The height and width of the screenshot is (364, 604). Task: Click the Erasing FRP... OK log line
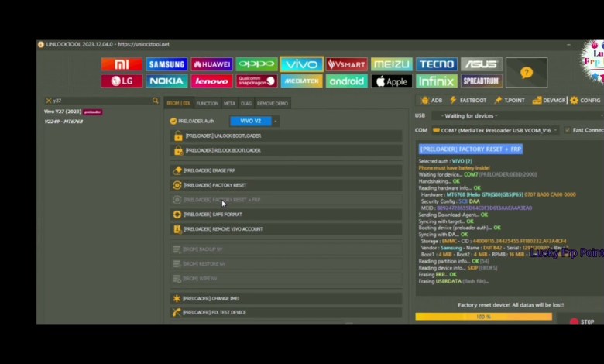click(438, 275)
